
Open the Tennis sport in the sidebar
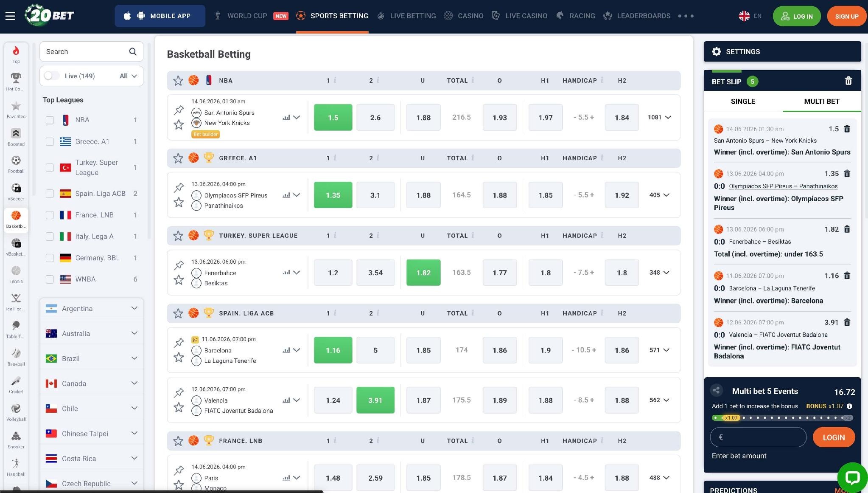(x=16, y=274)
